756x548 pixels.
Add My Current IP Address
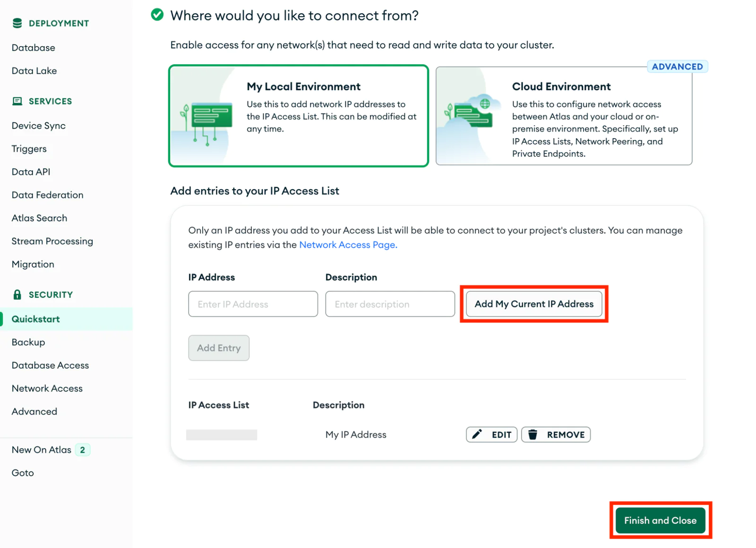click(534, 304)
